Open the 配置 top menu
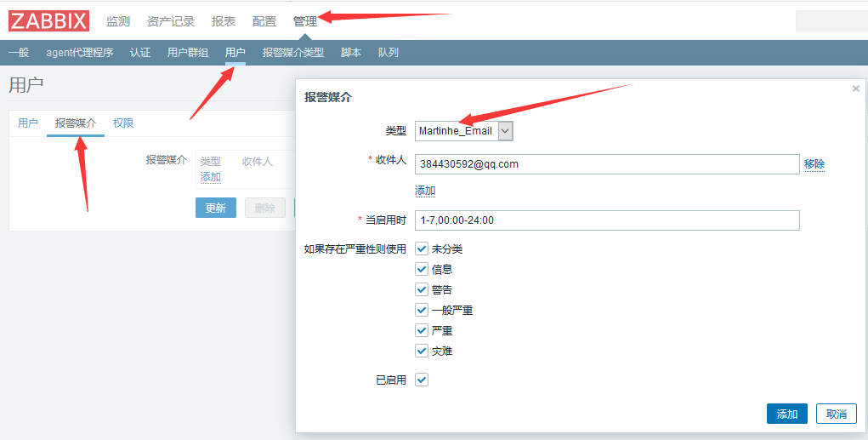This screenshot has height=440, width=868. tap(264, 21)
